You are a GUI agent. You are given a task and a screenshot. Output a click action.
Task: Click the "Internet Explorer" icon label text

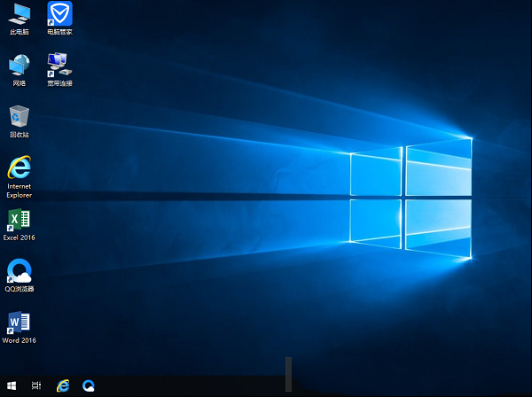click(x=20, y=191)
